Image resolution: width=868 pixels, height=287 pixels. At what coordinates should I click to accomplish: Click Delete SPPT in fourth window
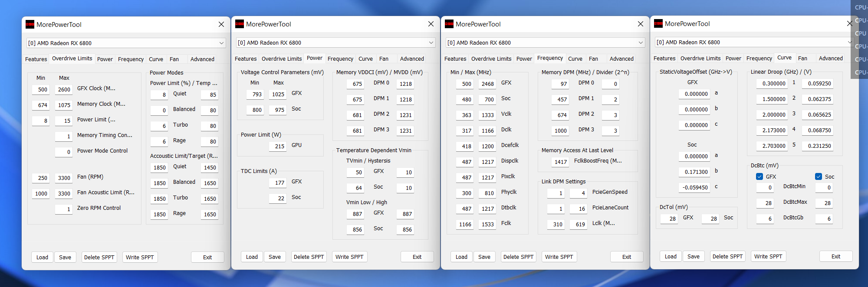coord(727,256)
